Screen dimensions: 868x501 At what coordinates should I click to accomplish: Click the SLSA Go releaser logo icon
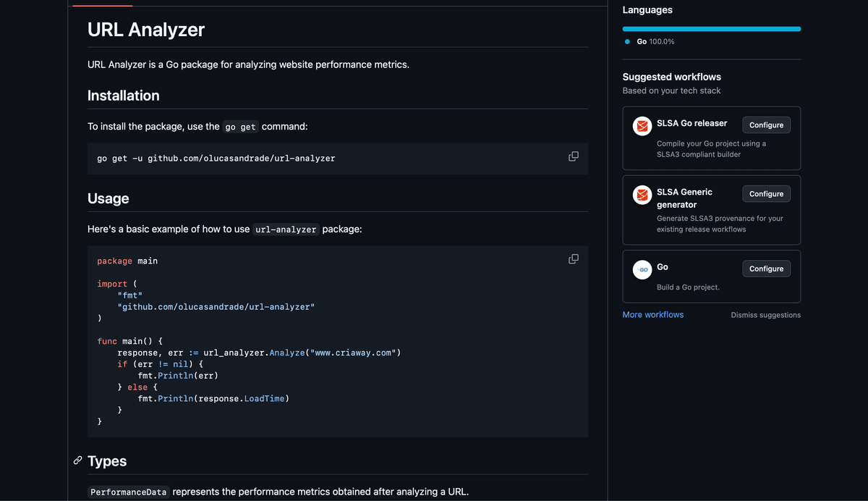pos(642,126)
